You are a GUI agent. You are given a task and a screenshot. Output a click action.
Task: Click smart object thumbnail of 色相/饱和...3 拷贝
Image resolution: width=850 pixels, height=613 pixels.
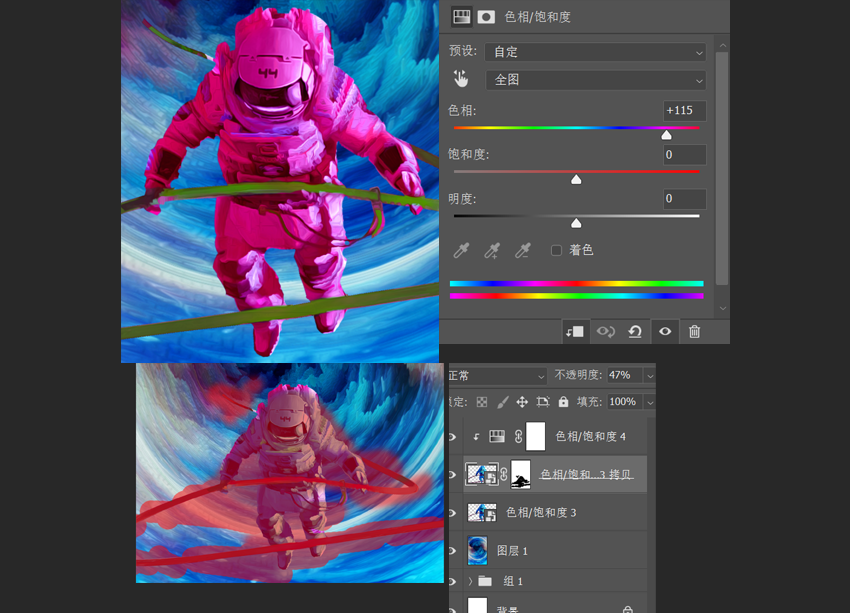[482, 474]
